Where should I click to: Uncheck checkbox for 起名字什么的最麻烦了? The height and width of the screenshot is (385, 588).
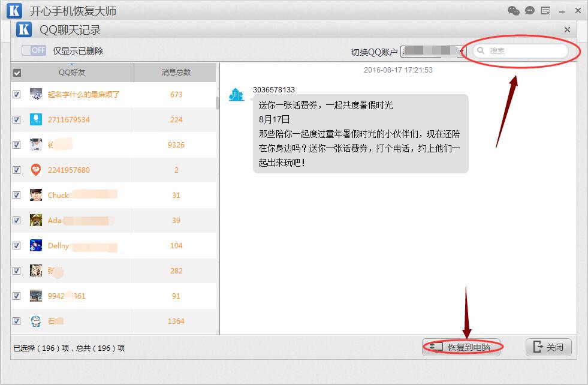[17, 94]
